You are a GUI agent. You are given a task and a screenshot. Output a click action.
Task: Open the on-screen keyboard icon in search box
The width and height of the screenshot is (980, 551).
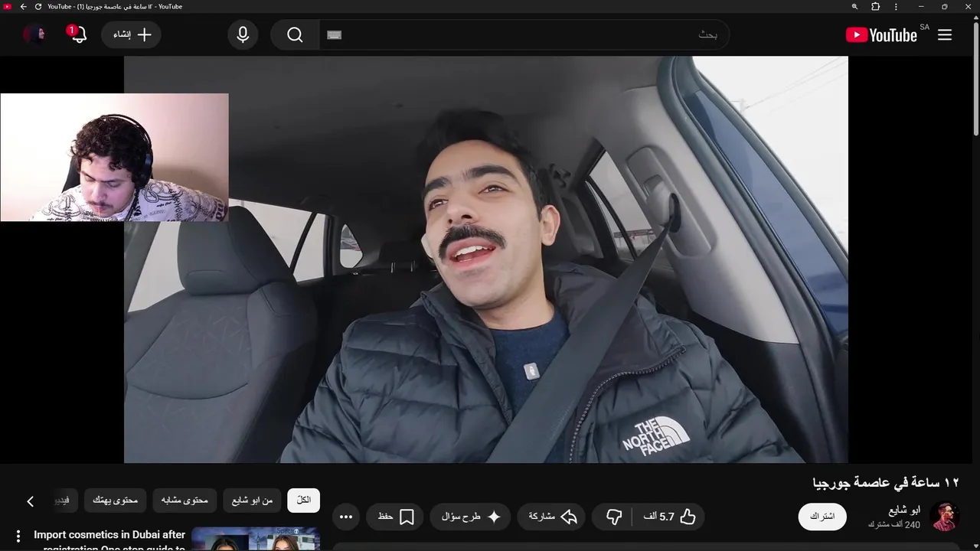click(334, 35)
